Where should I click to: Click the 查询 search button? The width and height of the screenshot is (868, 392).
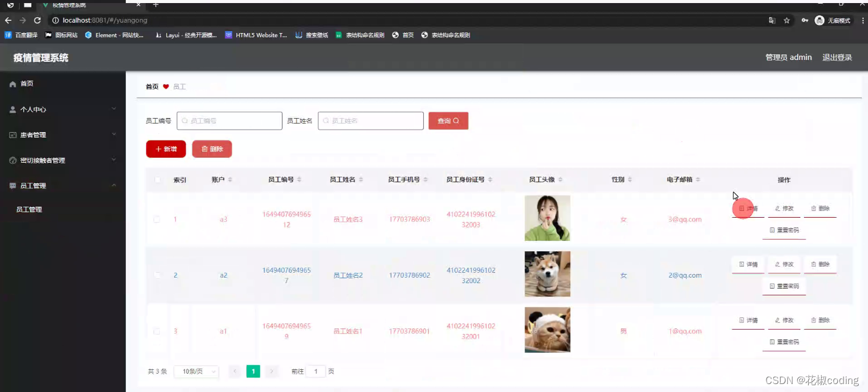click(x=448, y=121)
